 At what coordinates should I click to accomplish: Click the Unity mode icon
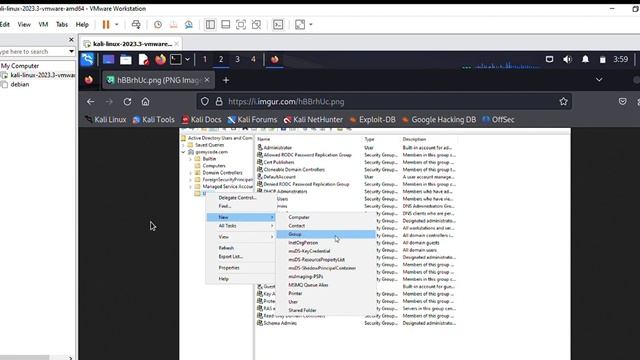click(256, 25)
